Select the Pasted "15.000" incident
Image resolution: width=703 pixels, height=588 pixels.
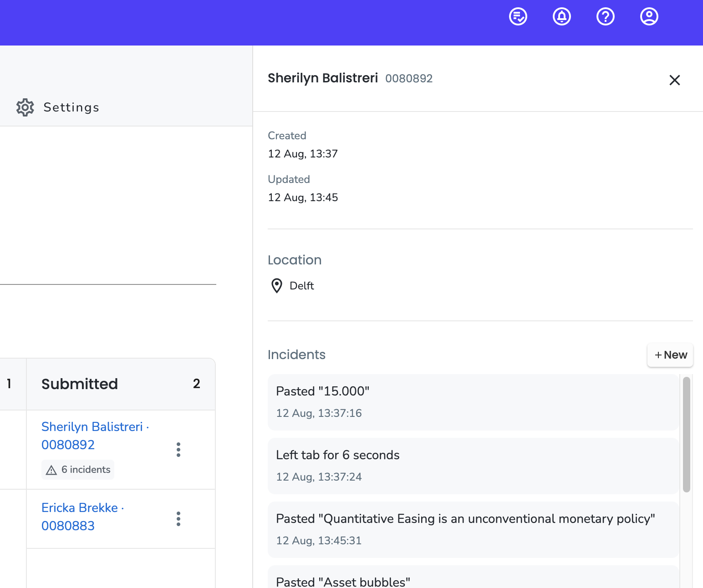tap(473, 402)
